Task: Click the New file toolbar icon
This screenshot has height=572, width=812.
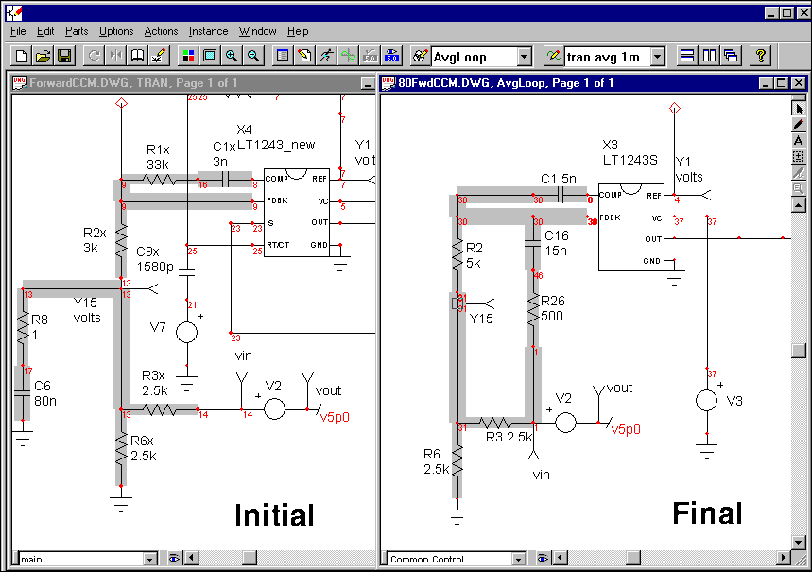Action: tap(21, 56)
